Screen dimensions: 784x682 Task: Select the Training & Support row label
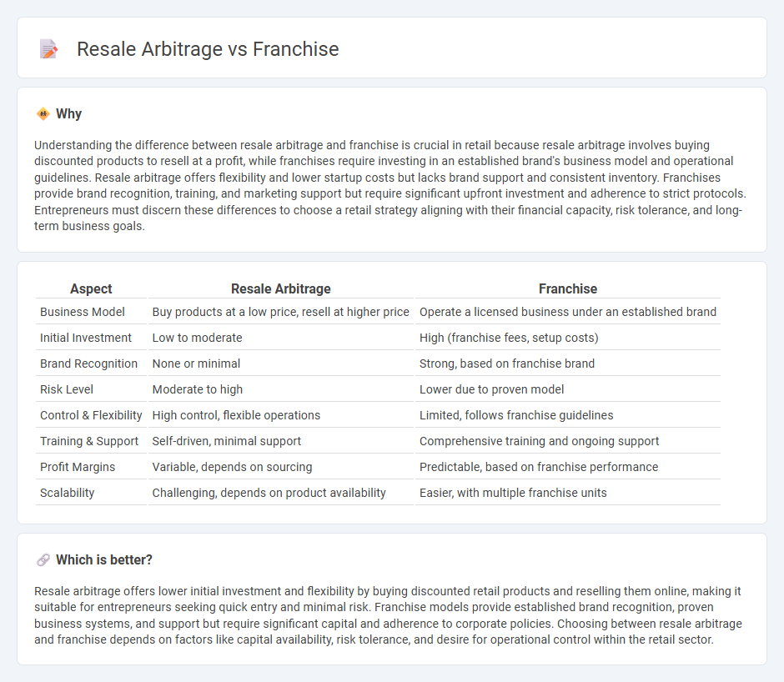point(91,441)
